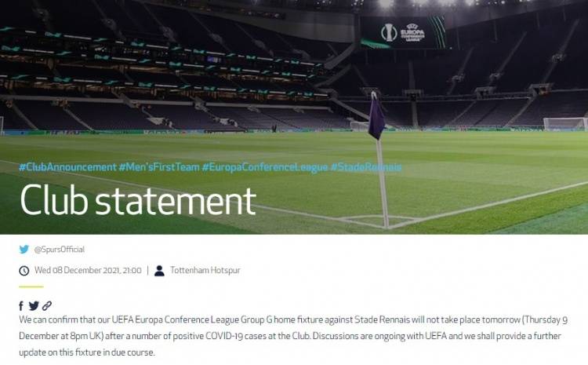Viewport: 588px width, 365px height.
Task: Click the Club statement headline
Action: [138, 199]
